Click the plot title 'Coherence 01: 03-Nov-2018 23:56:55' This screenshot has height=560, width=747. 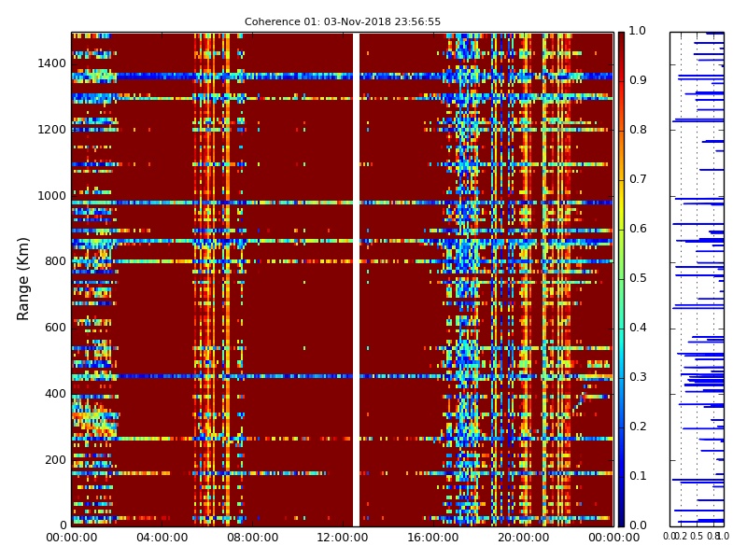[x=343, y=21]
